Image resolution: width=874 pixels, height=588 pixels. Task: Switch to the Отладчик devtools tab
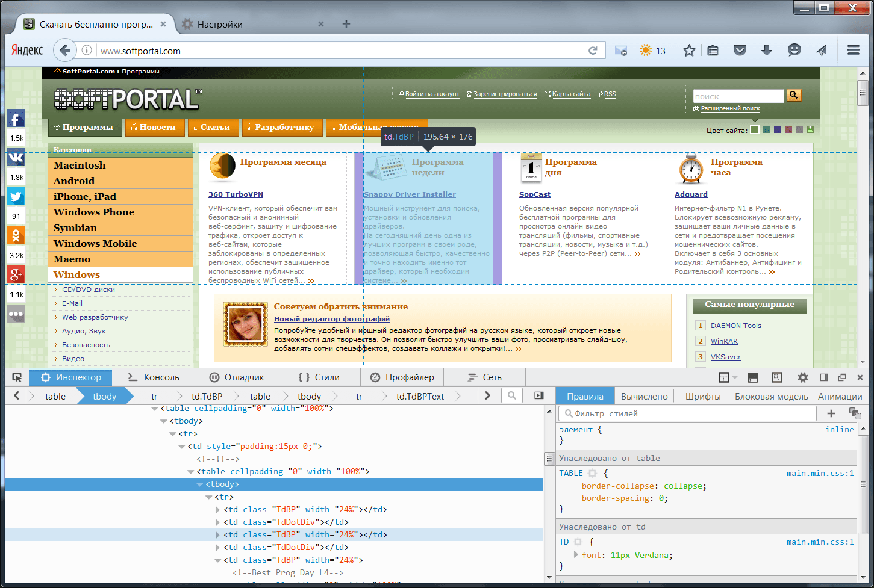237,377
